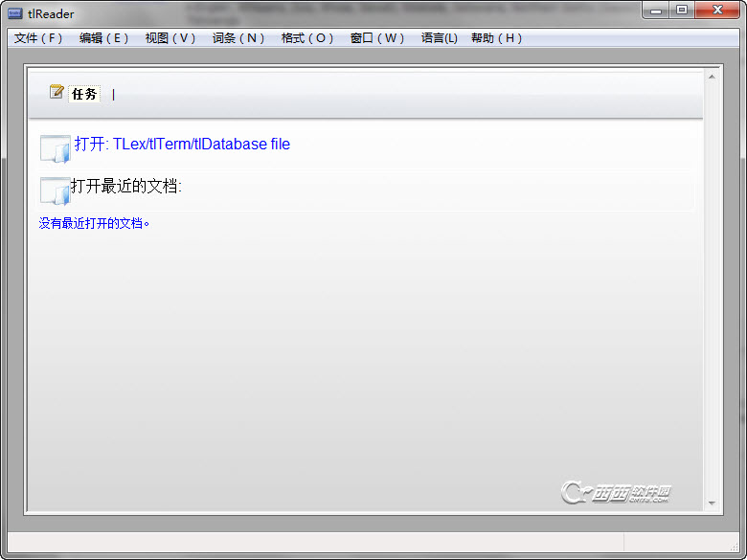
Task: Open the TLex/tlTerm/tlDatabase file link
Action: click(182, 144)
